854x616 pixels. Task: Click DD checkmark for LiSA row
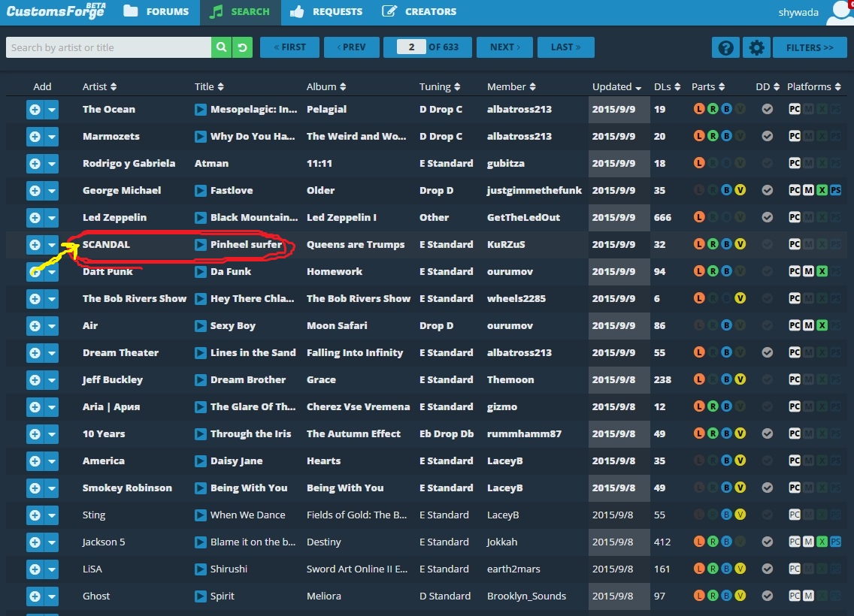(x=768, y=569)
